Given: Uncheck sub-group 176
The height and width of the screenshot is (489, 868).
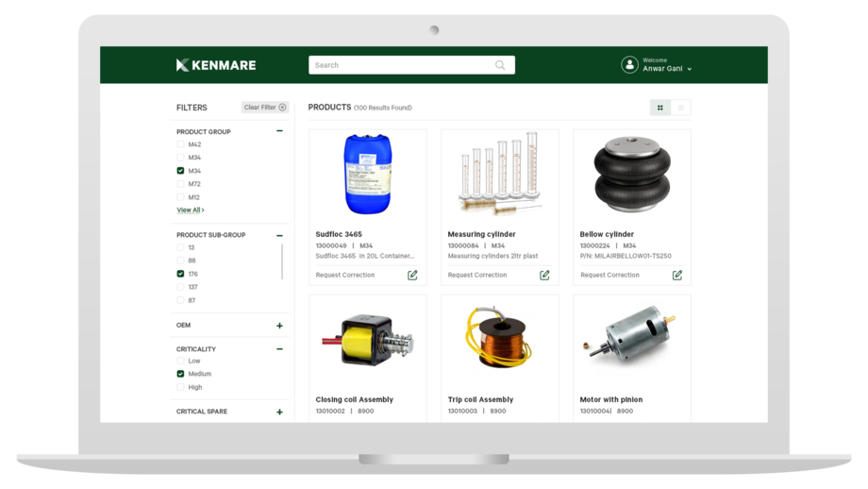Looking at the screenshot, I should (x=180, y=274).
